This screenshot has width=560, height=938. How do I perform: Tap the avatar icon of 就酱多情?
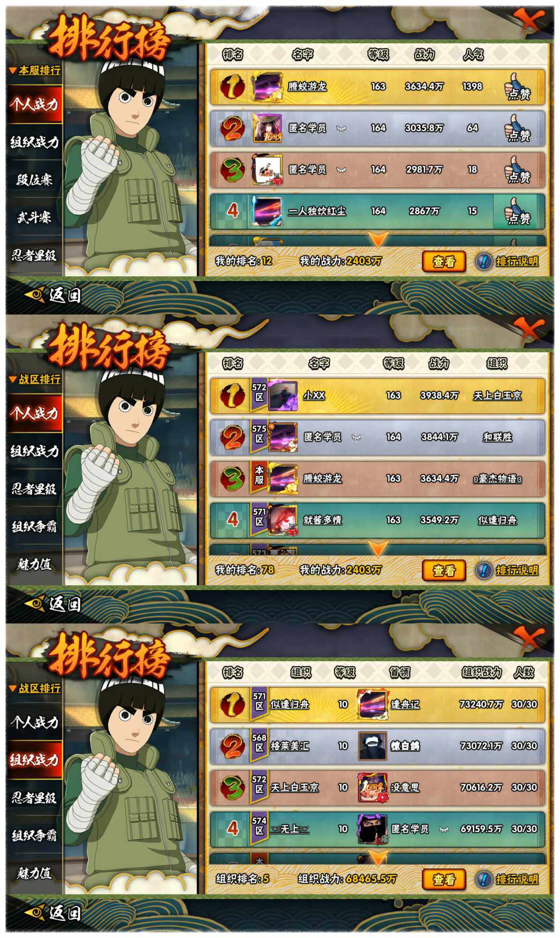click(x=283, y=520)
